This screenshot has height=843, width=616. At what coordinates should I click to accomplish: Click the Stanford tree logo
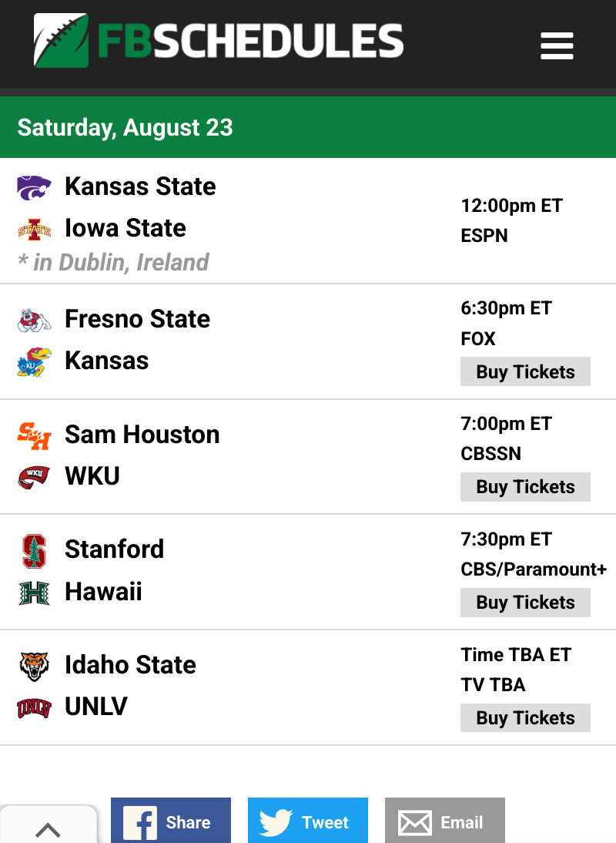pos(35,551)
